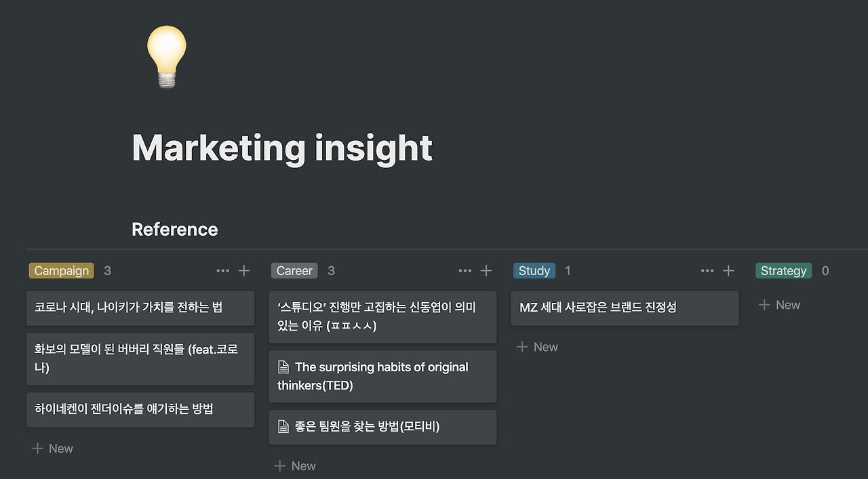Image resolution: width=868 pixels, height=479 pixels.
Task: Click the Study group tag
Action: tap(534, 271)
